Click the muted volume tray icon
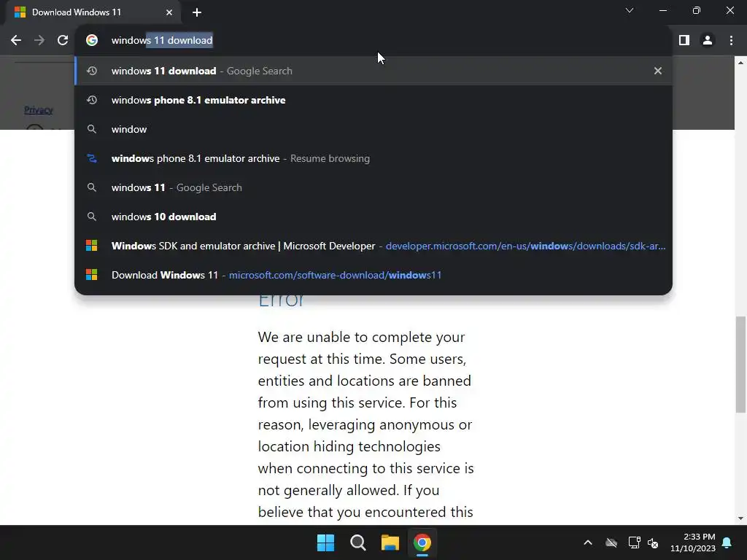 (x=653, y=542)
